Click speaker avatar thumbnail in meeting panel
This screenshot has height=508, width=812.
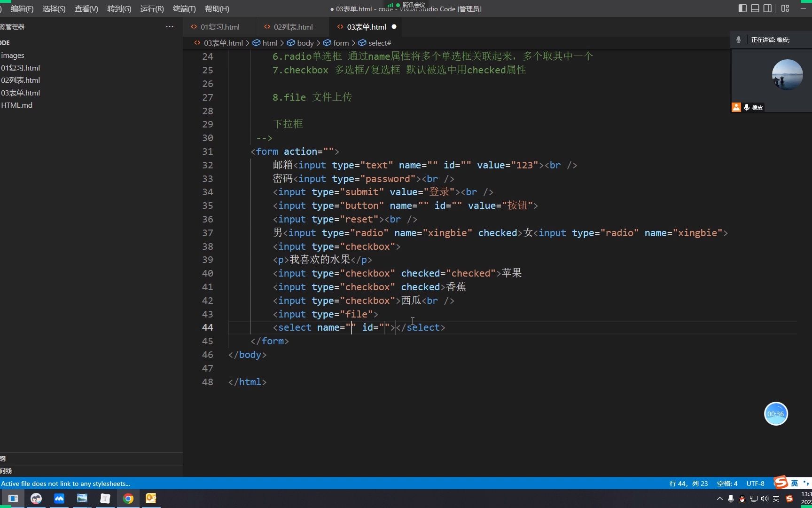coord(787,75)
